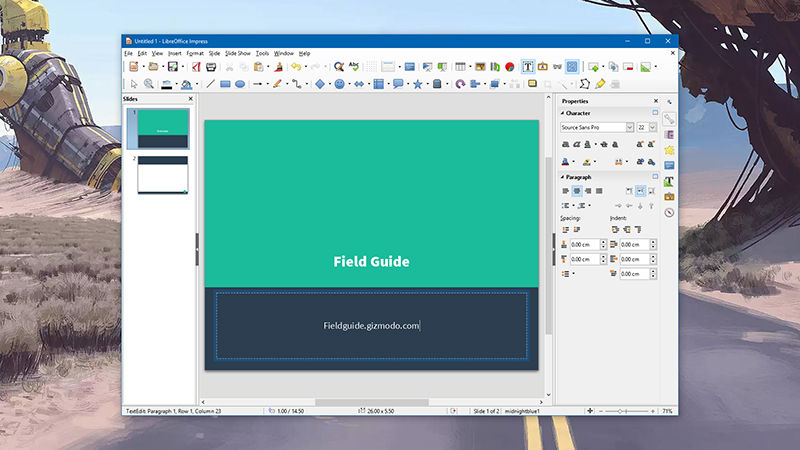
Task: Select the arrow Select tool
Action: click(134, 84)
